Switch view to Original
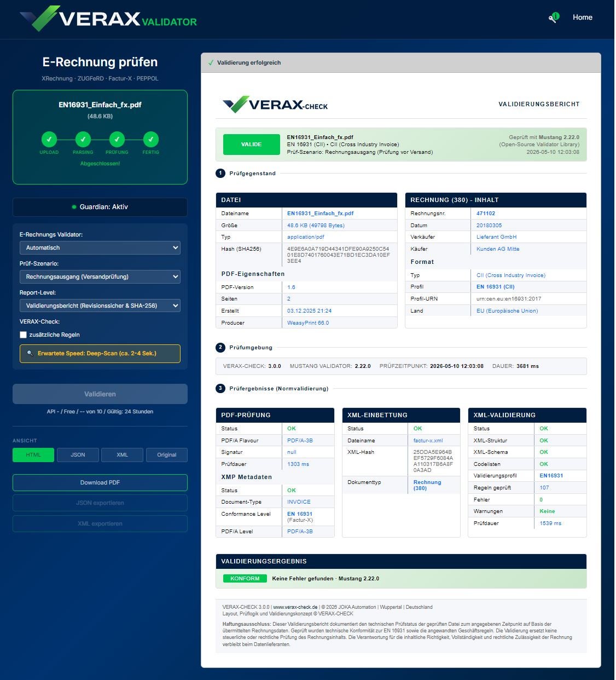 [x=167, y=455]
